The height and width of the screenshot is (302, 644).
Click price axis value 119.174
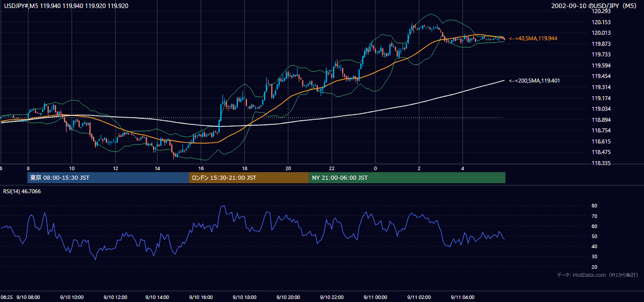[x=601, y=98]
